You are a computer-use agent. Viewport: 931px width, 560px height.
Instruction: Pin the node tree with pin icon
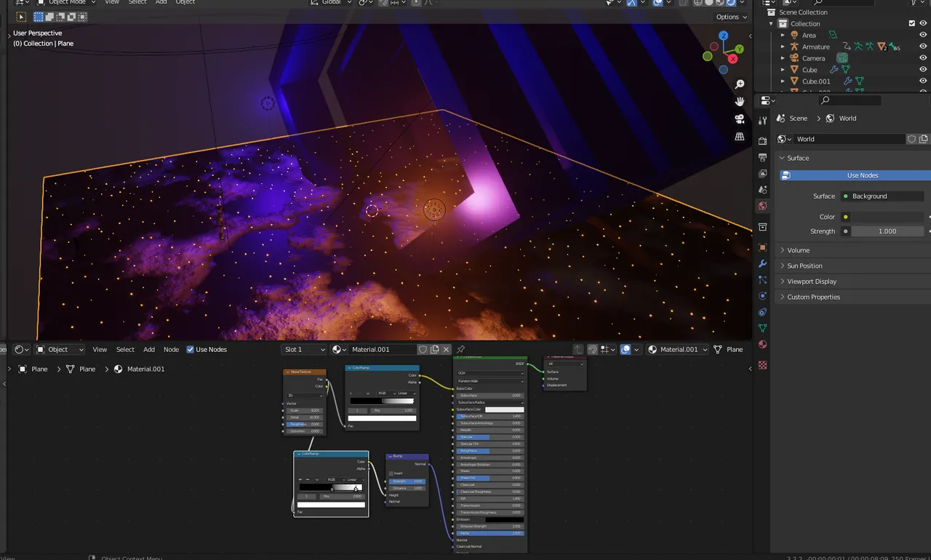(460, 350)
